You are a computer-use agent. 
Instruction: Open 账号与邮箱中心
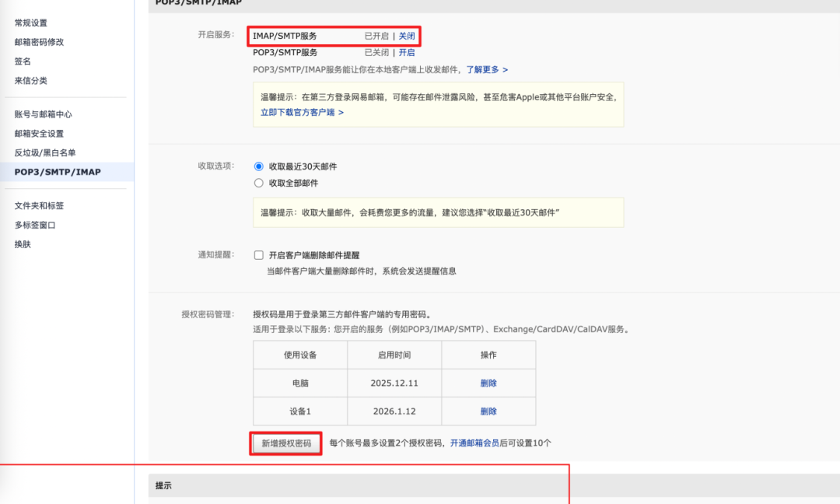pos(43,114)
